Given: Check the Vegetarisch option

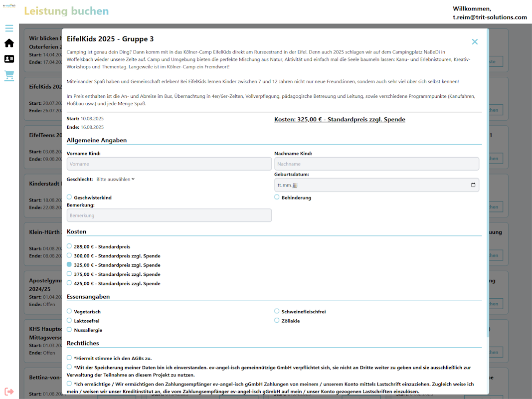Looking at the screenshot, I should [x=69, y=311].
